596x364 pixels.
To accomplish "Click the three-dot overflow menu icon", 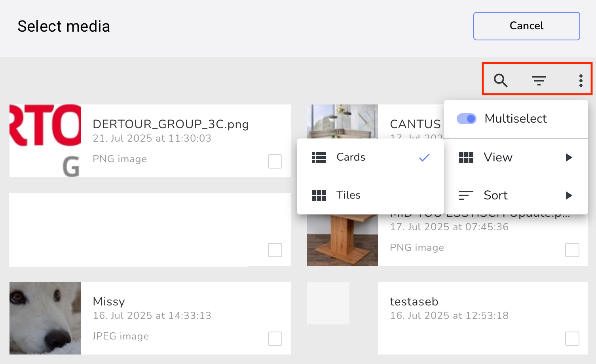I will (580, 80).
